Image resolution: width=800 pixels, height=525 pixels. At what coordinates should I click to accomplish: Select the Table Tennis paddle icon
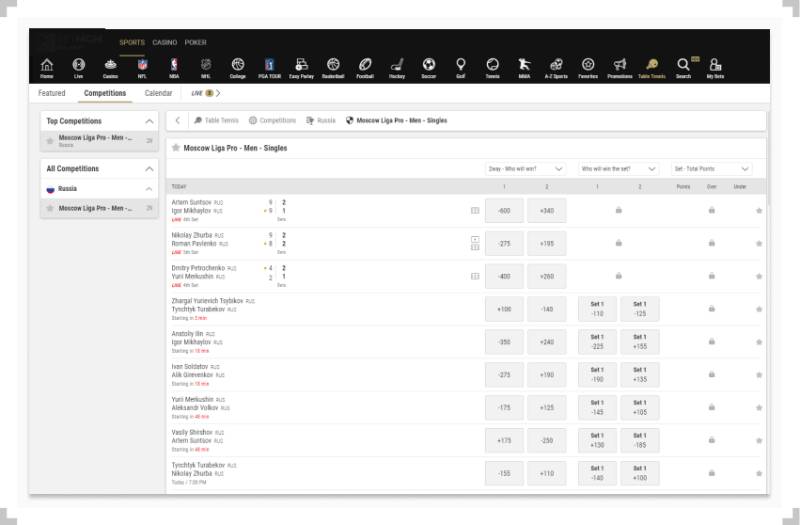click(652, 68)
